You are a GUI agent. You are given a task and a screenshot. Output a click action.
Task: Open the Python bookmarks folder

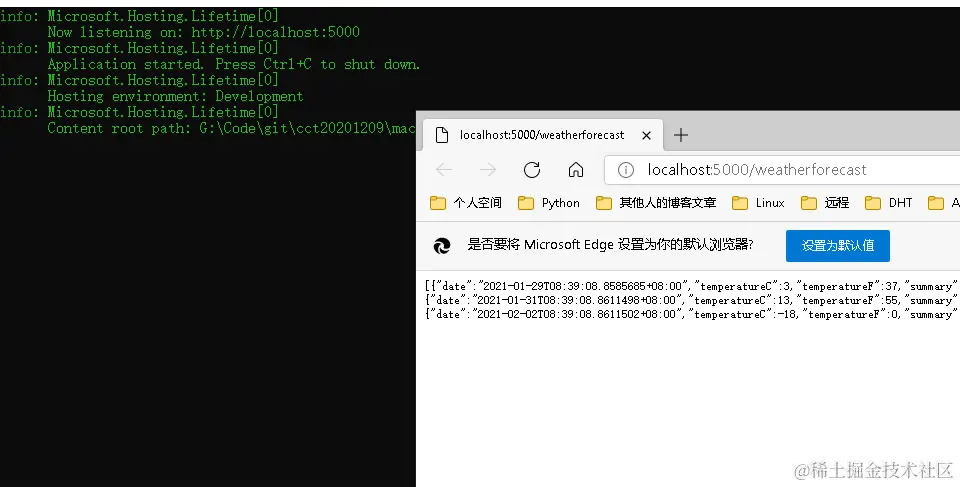(549, 203)
